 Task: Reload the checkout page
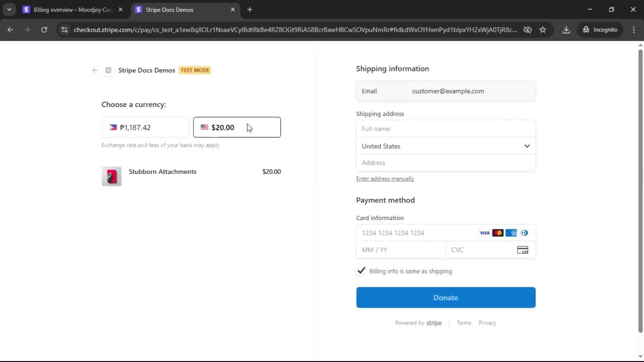[44, 30]
